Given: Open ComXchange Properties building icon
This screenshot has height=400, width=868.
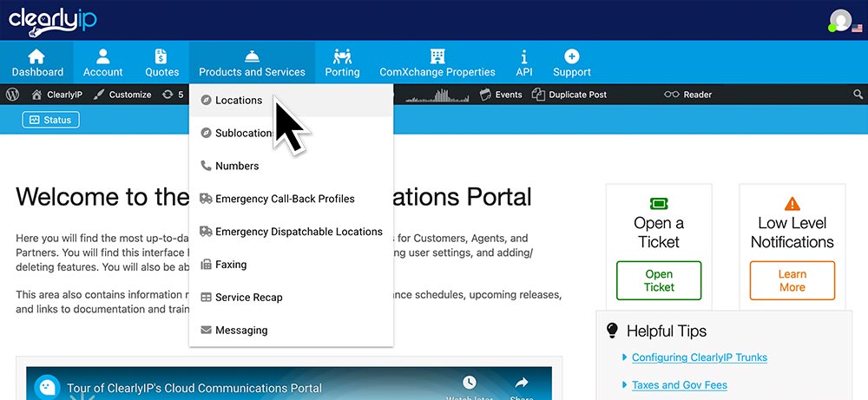Looking at the screenshot, I should pos(437,56).
